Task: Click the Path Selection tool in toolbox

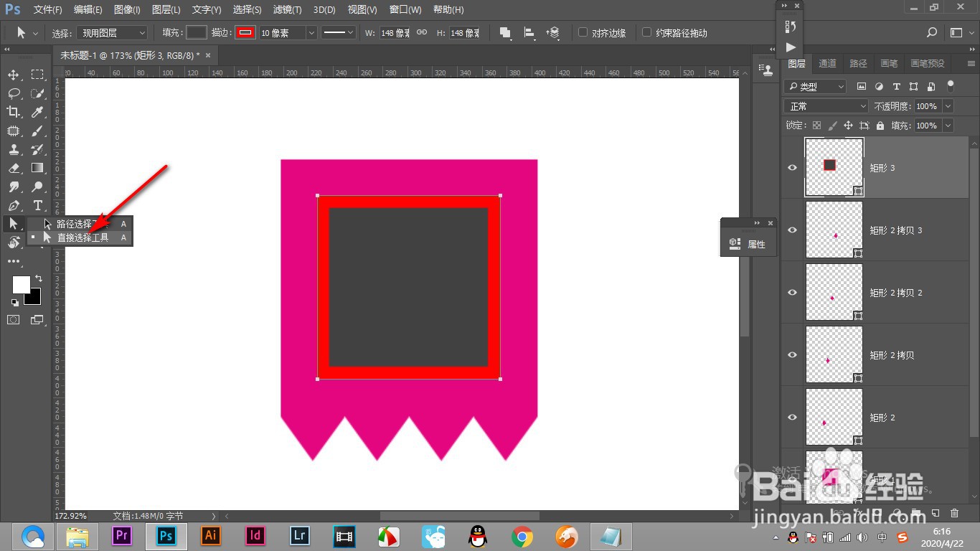Action: (14, 224)
